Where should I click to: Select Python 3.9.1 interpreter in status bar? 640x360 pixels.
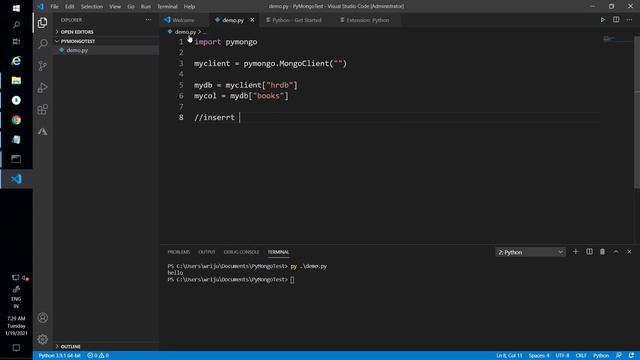click(60, 356)
